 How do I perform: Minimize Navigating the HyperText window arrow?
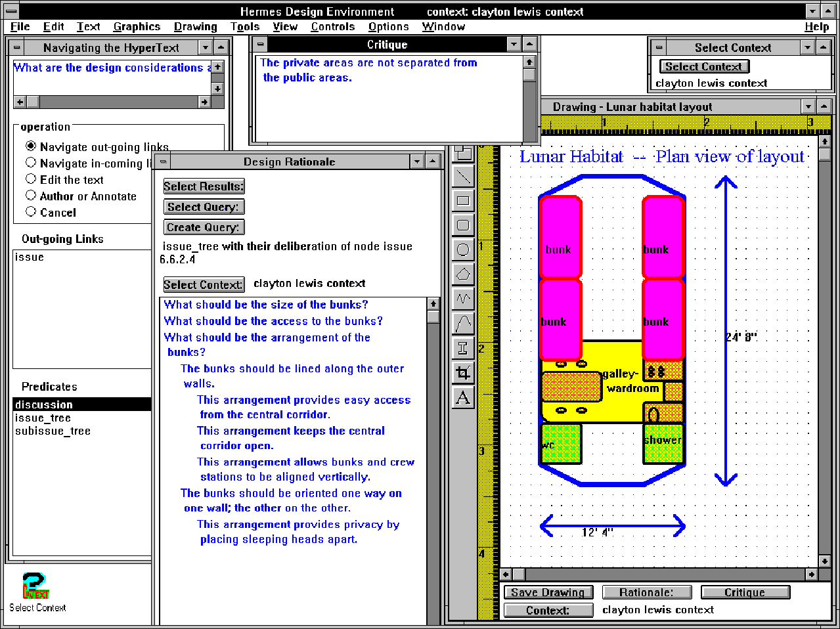tap(206, 47)
